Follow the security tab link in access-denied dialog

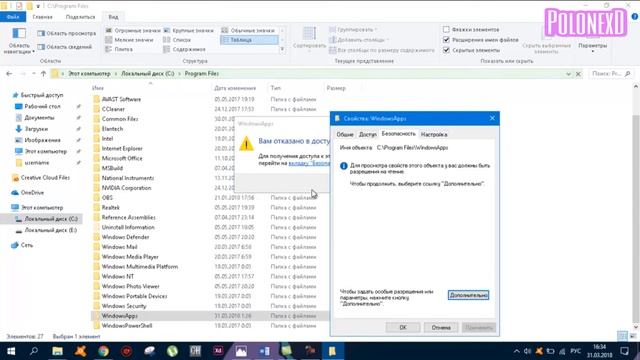point(309,163)
